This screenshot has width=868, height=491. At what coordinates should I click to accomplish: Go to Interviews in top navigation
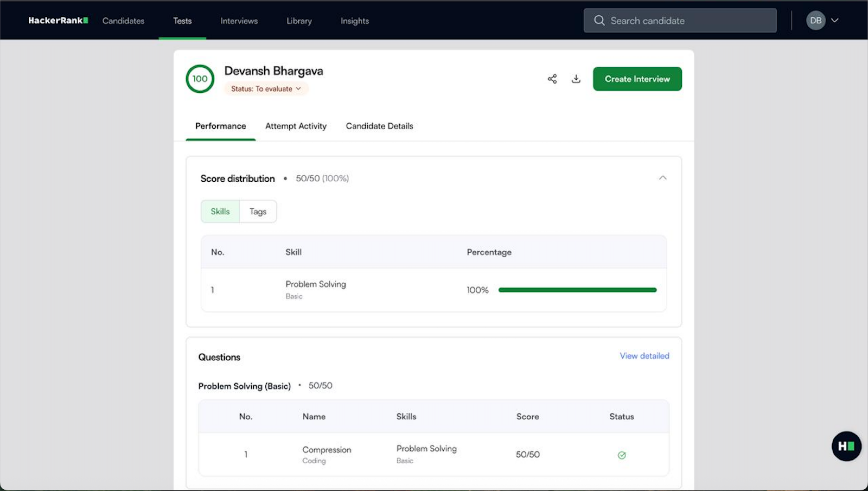click(239, 21)
